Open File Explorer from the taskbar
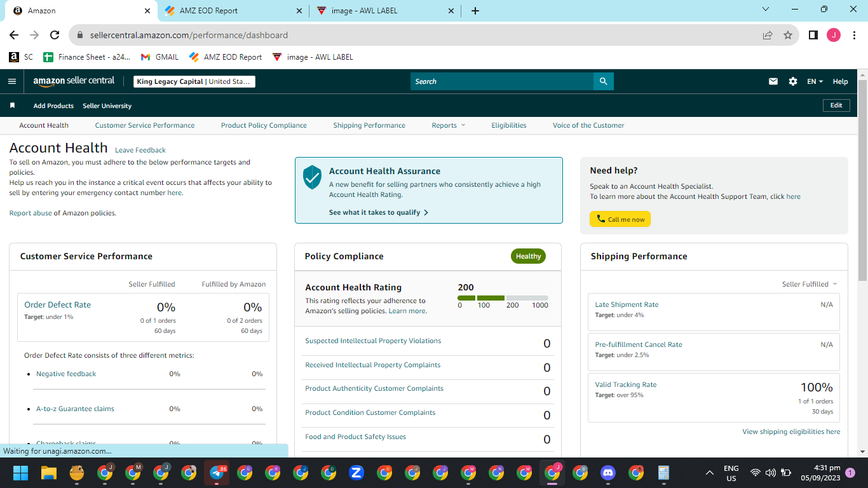 [x=49, y=473]
